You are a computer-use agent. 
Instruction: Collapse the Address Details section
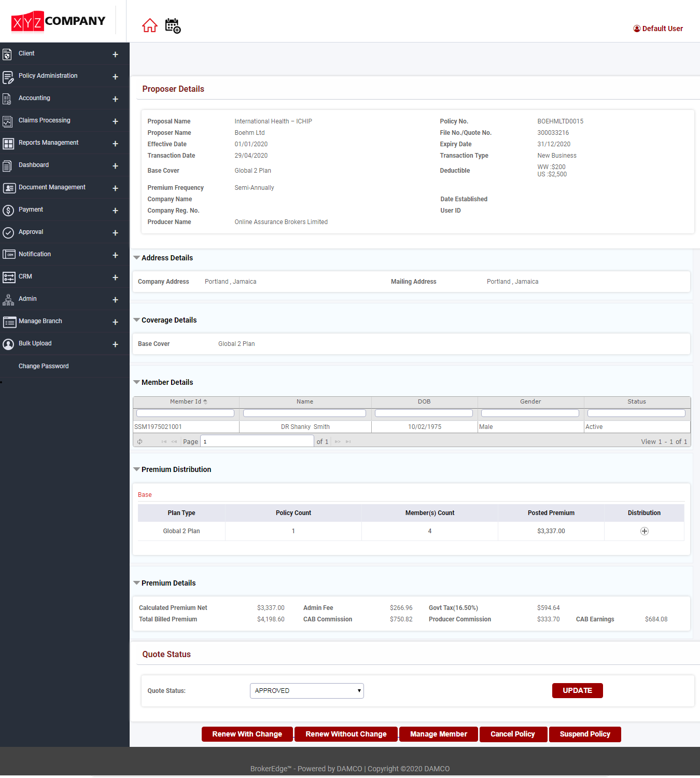(x=136, y=258)
